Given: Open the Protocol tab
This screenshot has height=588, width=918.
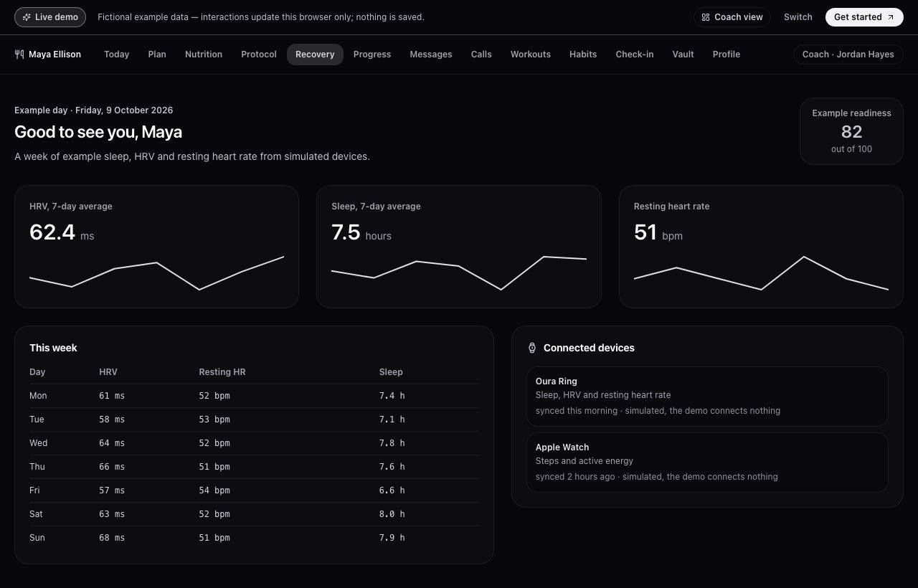Looking at the screenshot, I should 259,54.
